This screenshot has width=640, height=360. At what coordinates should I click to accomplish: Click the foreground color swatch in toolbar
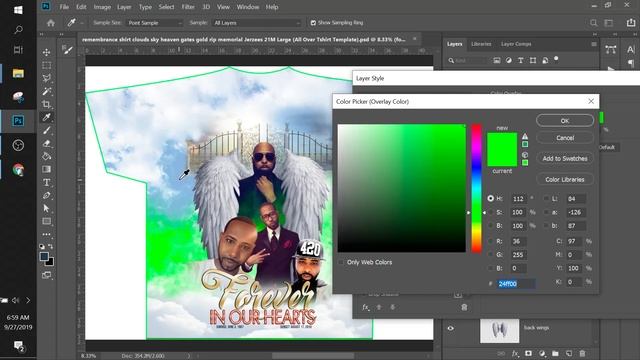tap(44, 257)
